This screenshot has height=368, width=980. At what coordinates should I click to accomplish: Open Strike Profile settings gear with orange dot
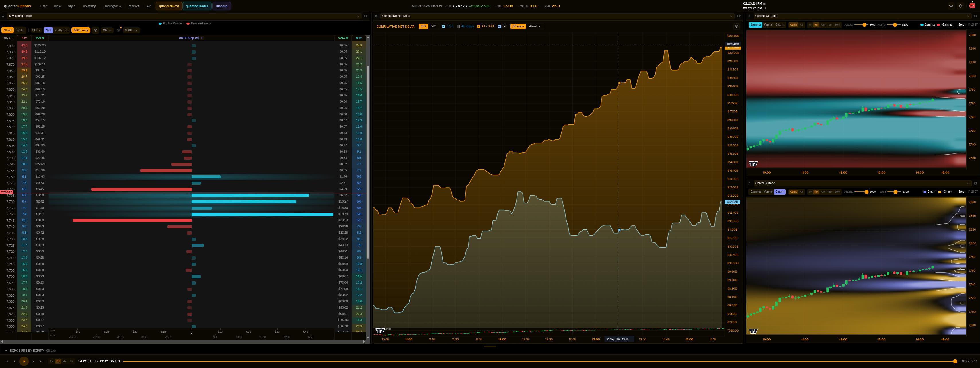click(x=119, y=30)
